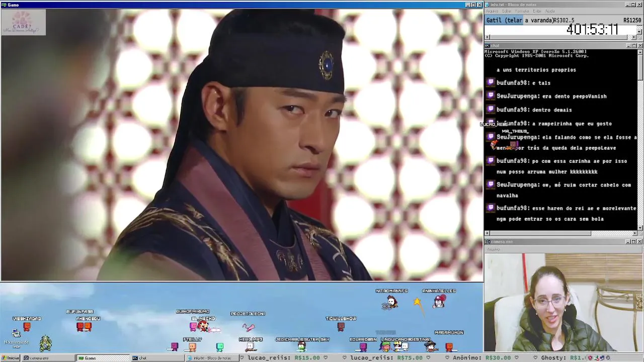
Task: Open Editar menu in Bloco de notas
Action: (x=506, y=11)
